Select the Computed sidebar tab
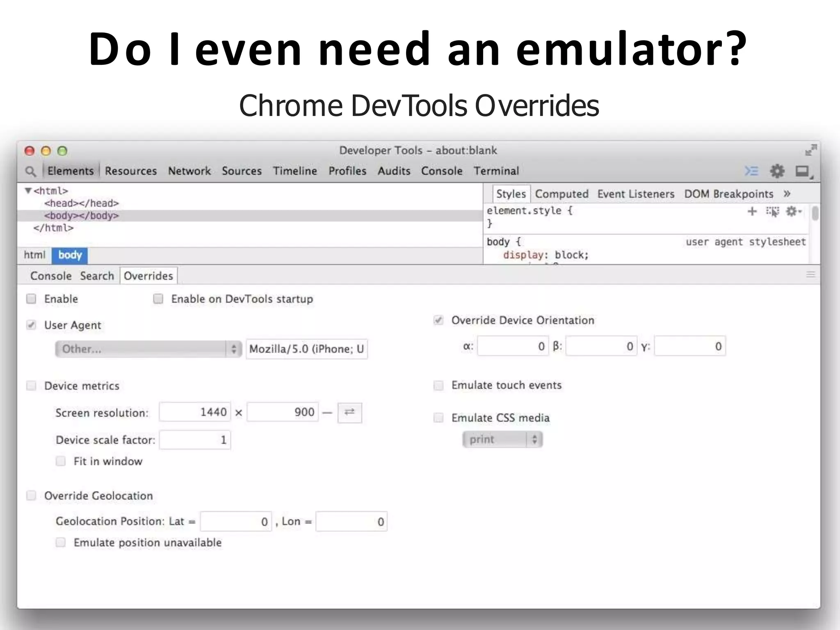840x630 pixels. (x=562, y=194)
